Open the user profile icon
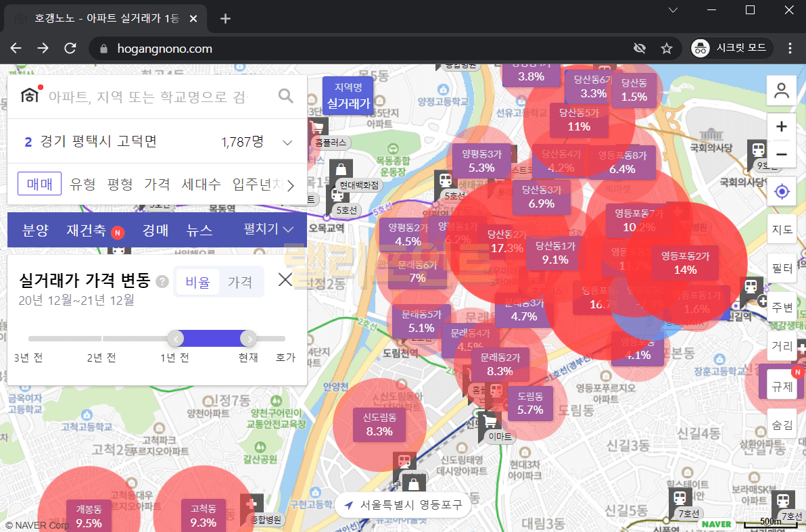The image size is (806, 532). pyautogui.click(x=782, y=91)
